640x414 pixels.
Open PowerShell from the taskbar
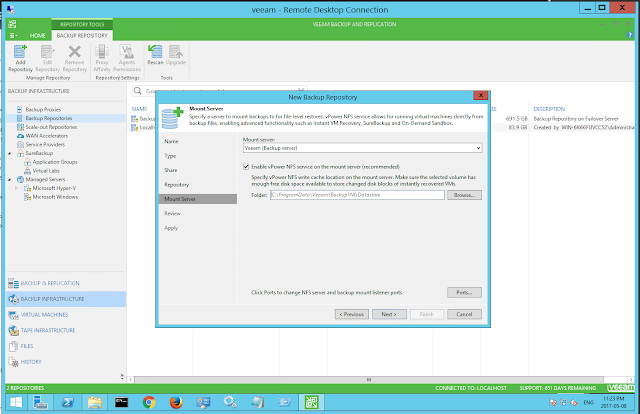click(68, 403)
